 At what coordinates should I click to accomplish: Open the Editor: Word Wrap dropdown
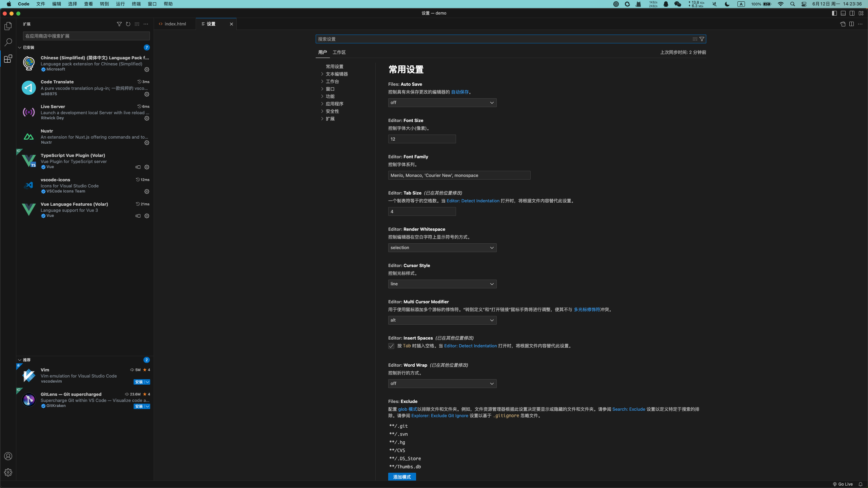click(x=442, y=383)
